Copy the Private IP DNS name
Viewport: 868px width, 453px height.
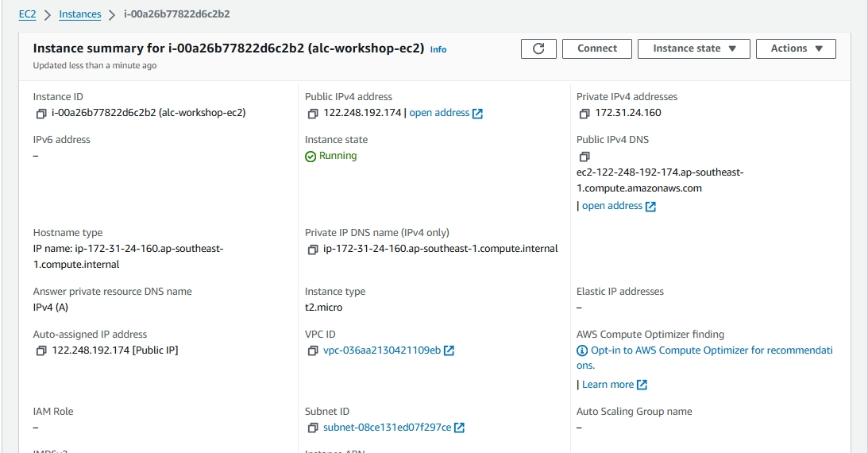(313, 250)
